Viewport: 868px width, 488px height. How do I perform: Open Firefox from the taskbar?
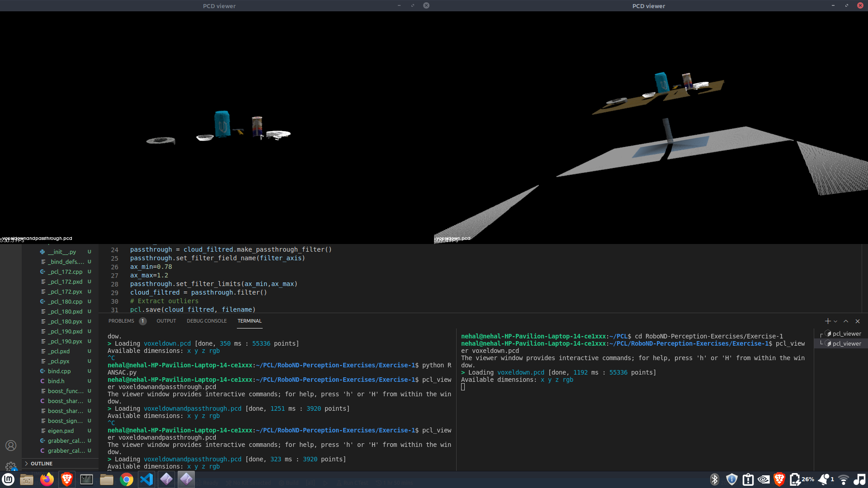[x=47, y=479]
